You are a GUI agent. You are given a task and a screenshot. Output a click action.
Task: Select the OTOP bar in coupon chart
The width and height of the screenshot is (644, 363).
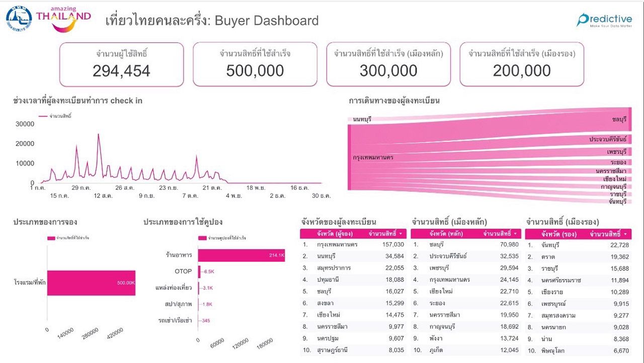click(199, 271)
